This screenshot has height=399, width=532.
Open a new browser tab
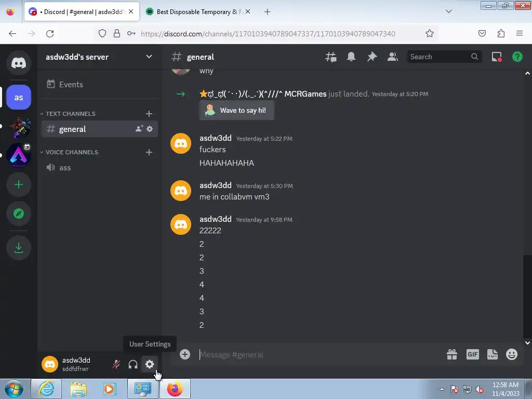268,12
